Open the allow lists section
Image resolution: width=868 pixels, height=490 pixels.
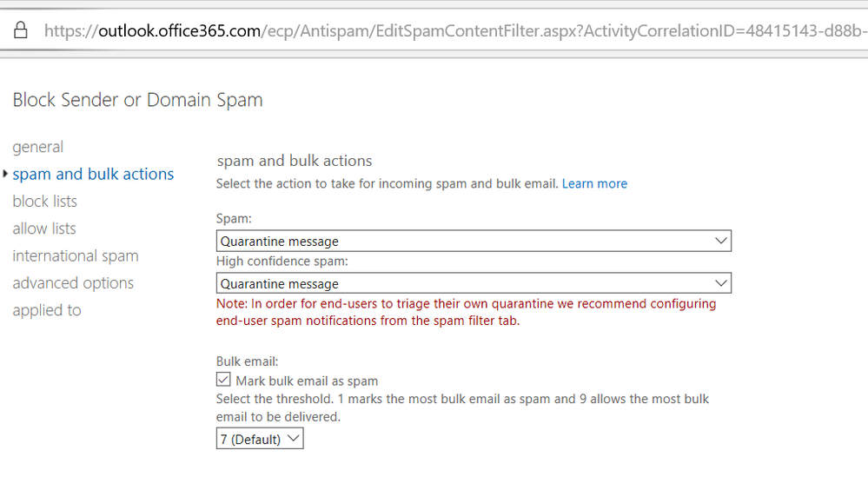pyautogui.click(x=44, y=228)
